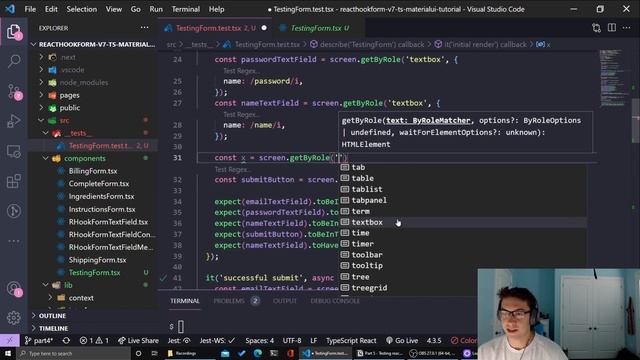640x360 pixels.
Task: Click the Jest-WS status indicator
Action: 217,340
